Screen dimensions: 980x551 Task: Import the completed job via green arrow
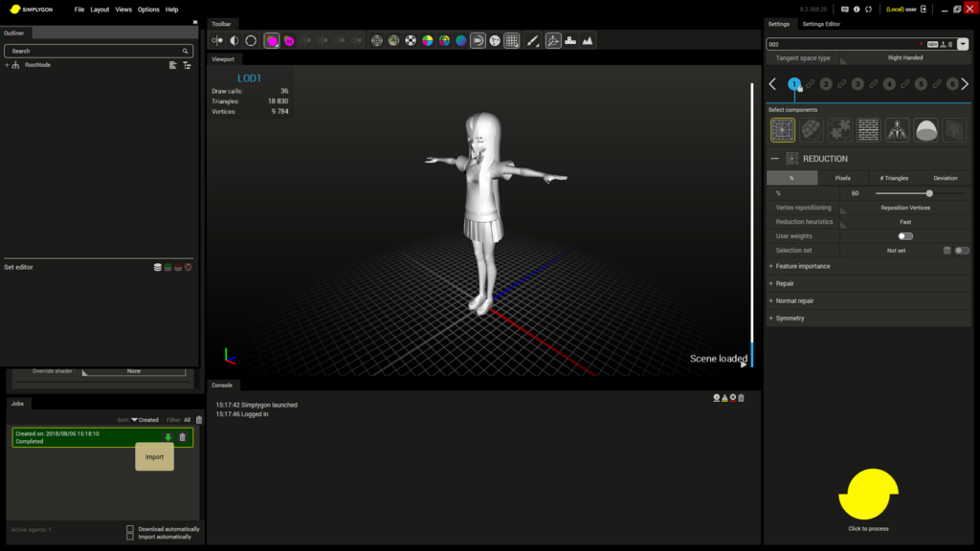[168, 437]
